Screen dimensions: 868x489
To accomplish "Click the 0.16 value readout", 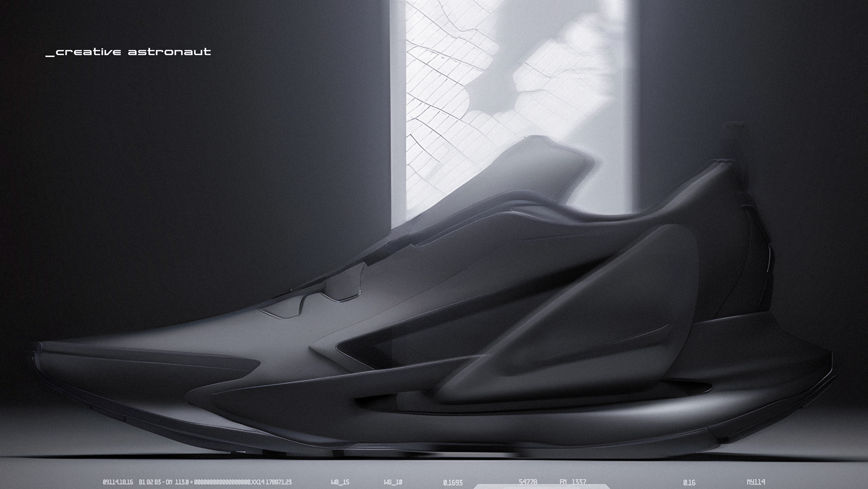I will (x=689, y=483).
